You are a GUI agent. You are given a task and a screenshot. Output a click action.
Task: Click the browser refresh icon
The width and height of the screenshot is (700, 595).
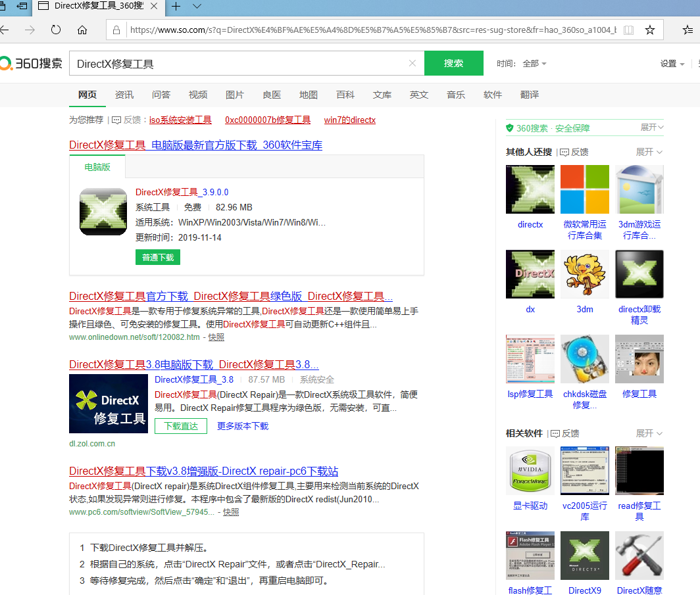(x=56, y=30)
